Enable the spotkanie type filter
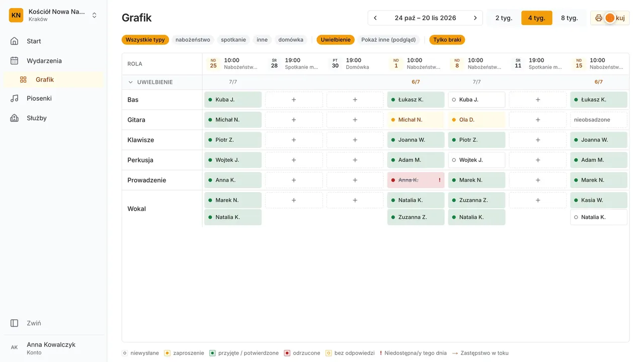 tap(233, 40)
